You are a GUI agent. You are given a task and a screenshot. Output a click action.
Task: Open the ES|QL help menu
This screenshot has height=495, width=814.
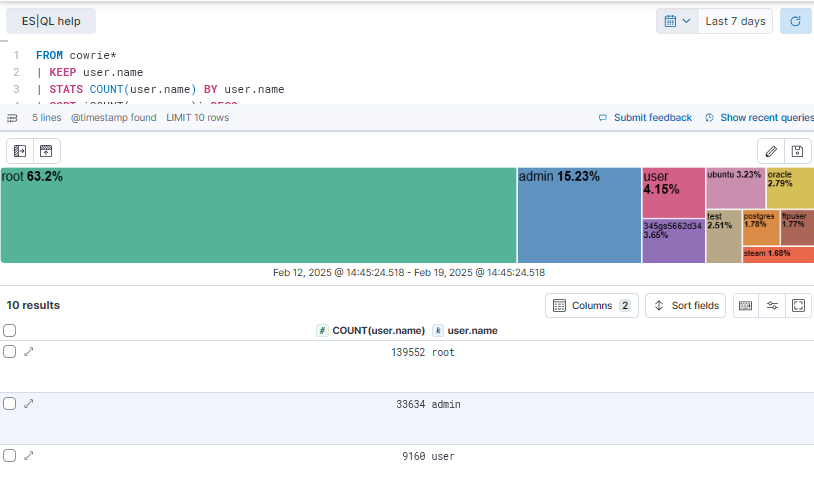coord(51,21)
